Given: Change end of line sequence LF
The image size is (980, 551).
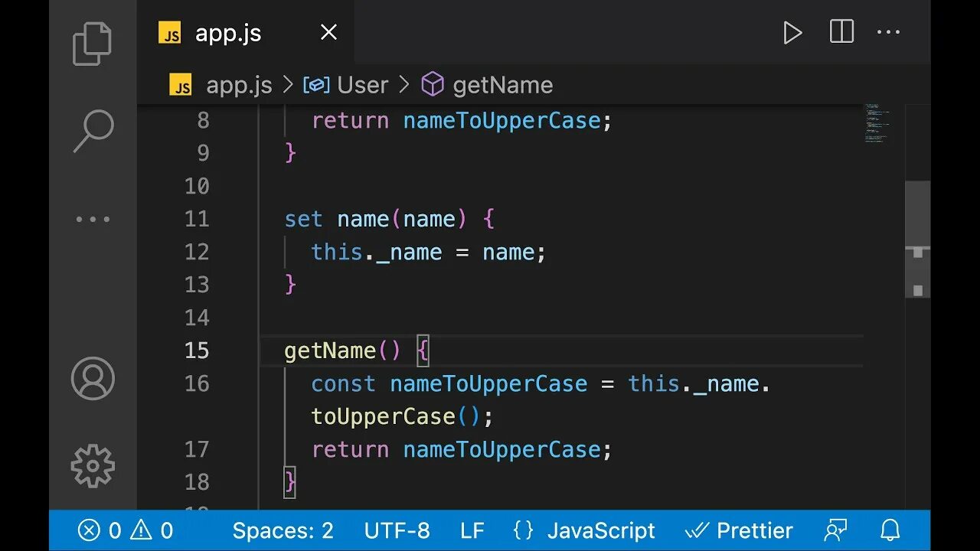Looking at the screenshot, I should (x=472, y=530).
